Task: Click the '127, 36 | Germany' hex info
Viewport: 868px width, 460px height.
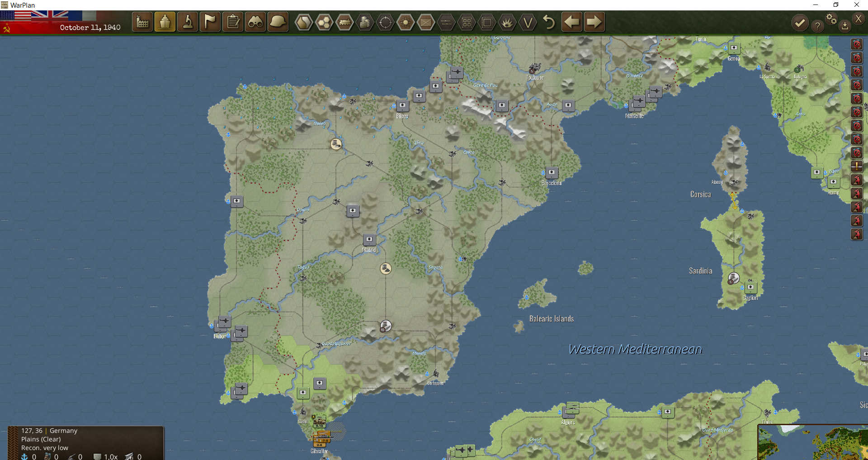Action: tap(49, 431)
